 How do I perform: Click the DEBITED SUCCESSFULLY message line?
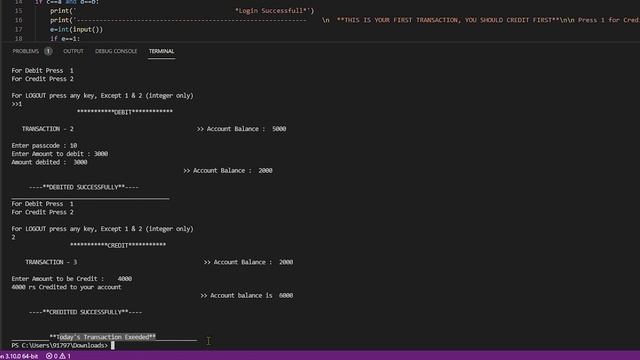[x=84, y=187]
